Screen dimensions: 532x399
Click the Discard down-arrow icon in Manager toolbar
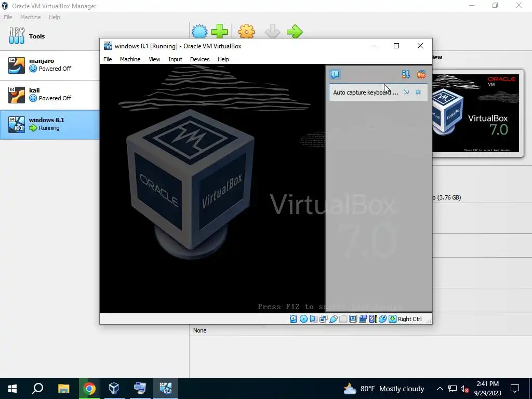272,31
